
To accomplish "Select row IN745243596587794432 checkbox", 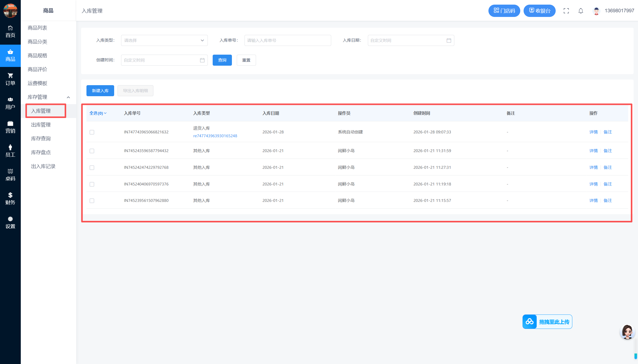I will click(92, 151).
